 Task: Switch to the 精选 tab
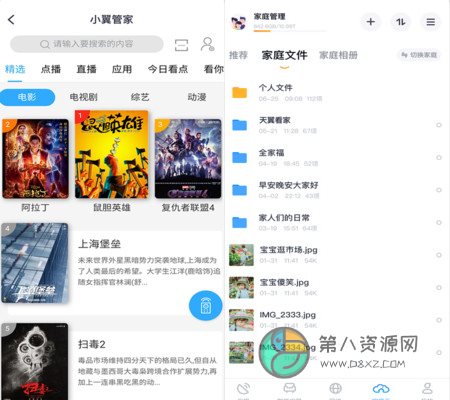[15, 69]
